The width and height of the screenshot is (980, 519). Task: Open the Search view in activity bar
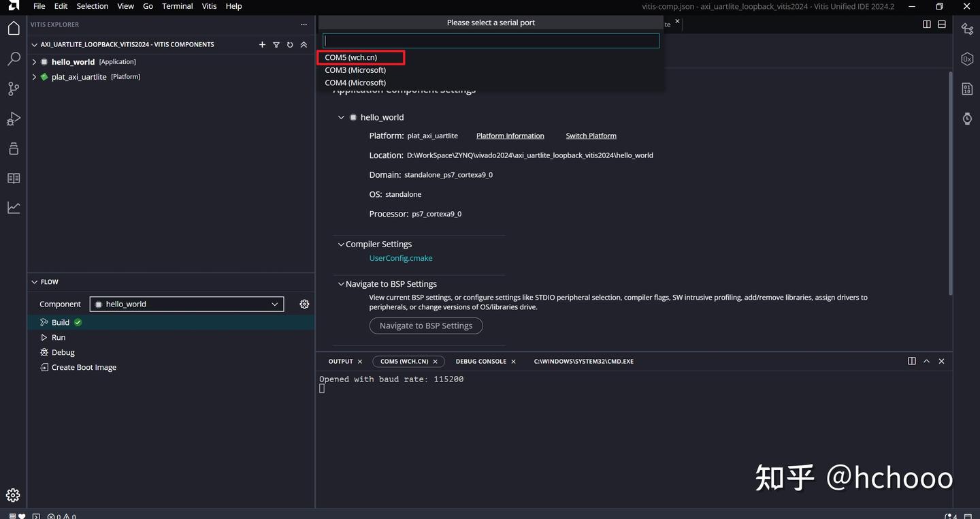pos(14,59)
